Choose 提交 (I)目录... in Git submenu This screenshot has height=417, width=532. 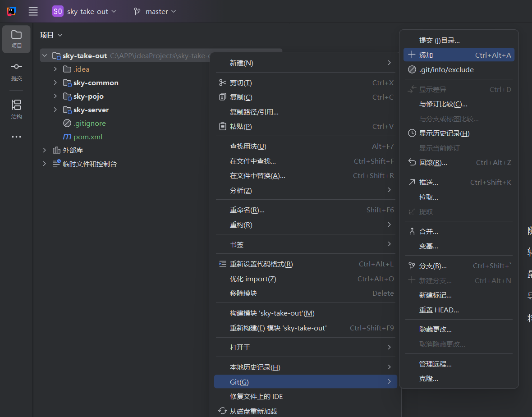point(459,41)
